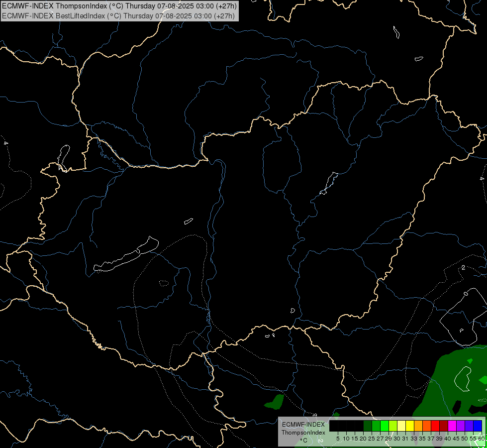Select the yellow-green 29–30 legend swatch
The width and height of the screenshot is (487, 448).
[x=393, y=426]
